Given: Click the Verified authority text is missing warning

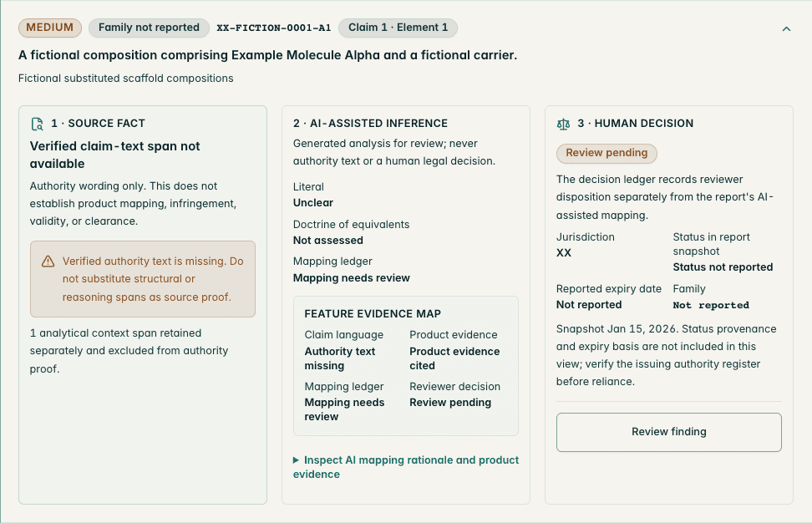Looking at the screenshot, I should pyautogui.click(x=143, y=279).
